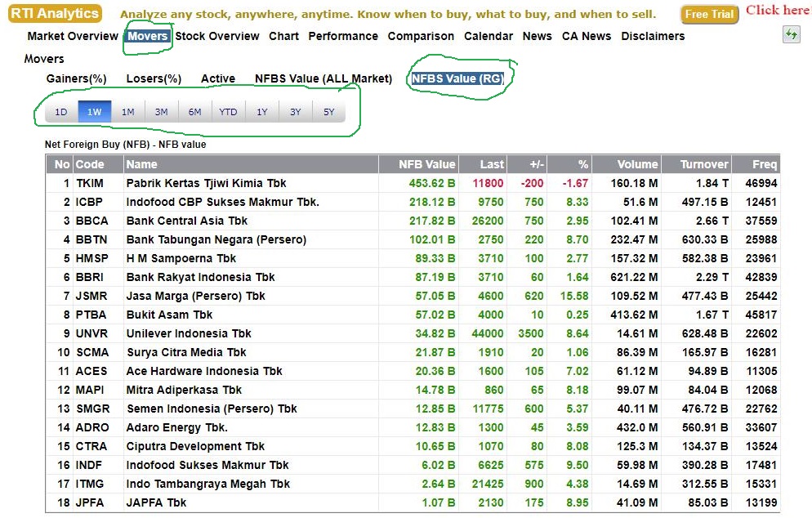Open the Market Overview tab

[x=73, y=36]
